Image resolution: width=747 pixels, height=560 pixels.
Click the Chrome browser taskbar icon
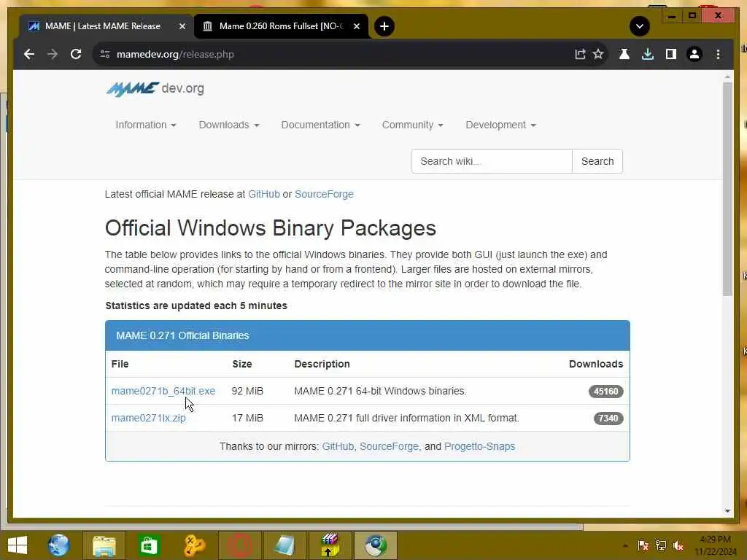click(376, 545)
